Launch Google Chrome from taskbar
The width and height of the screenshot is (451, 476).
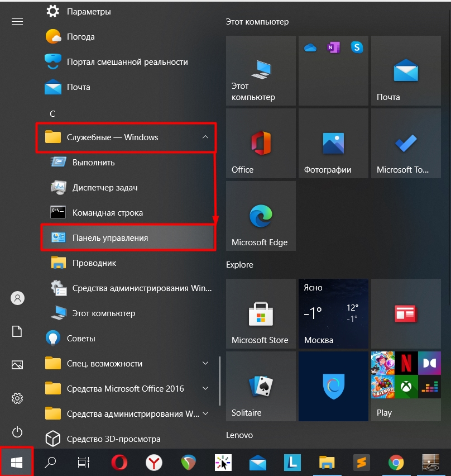[396, 463]
